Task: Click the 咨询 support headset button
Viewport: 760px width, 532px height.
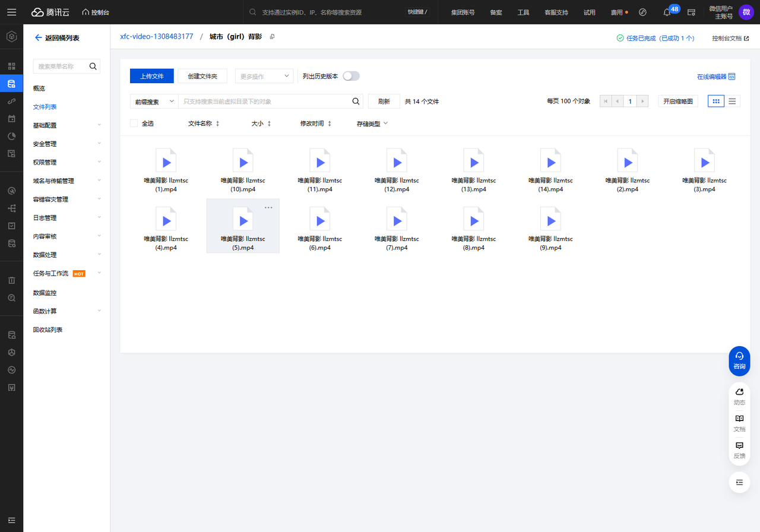Action: point(739,361)
